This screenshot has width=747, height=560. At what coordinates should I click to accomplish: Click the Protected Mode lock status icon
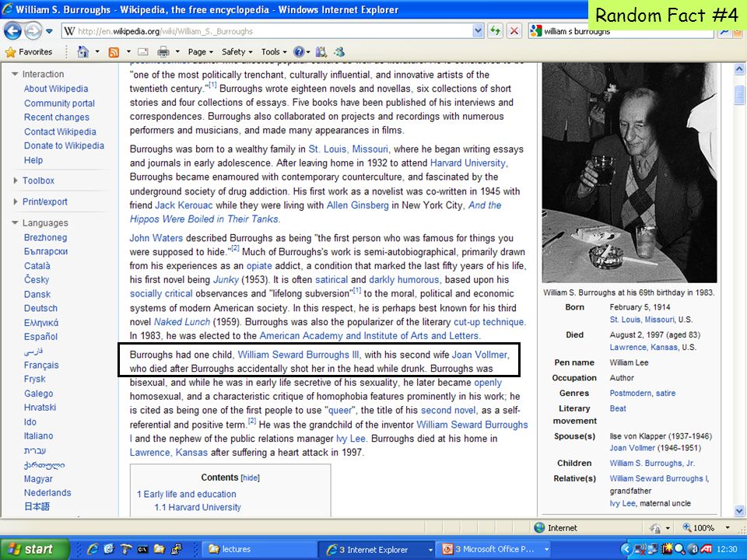(655, 528)
